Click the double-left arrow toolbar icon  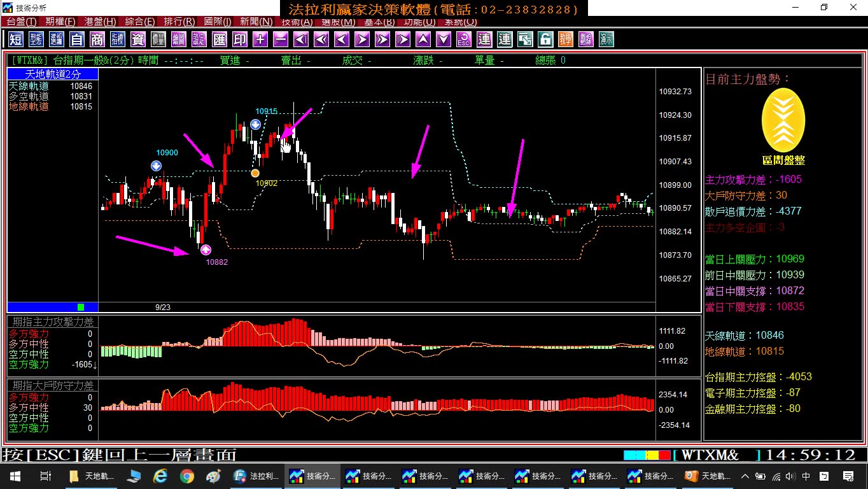click(x=321, y=39)
